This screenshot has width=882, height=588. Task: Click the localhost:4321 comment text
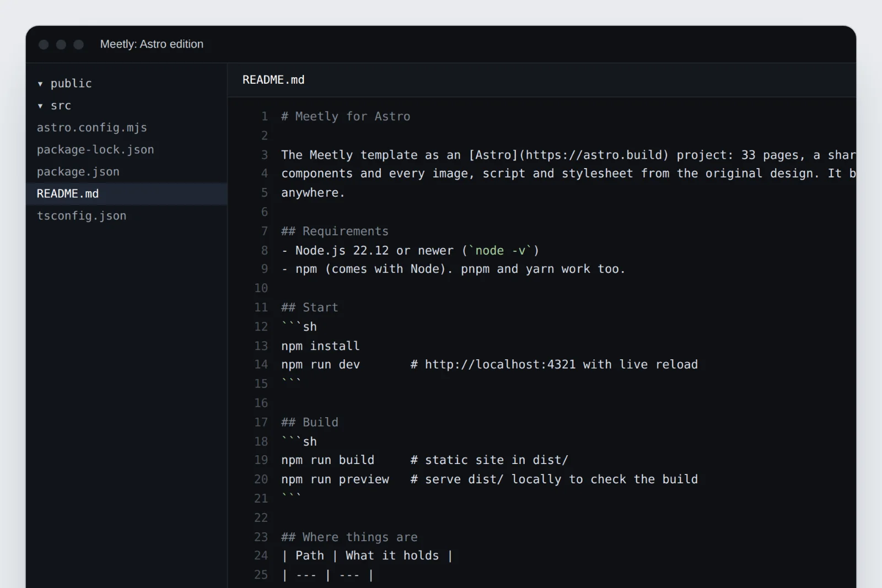tap(554, 364)
